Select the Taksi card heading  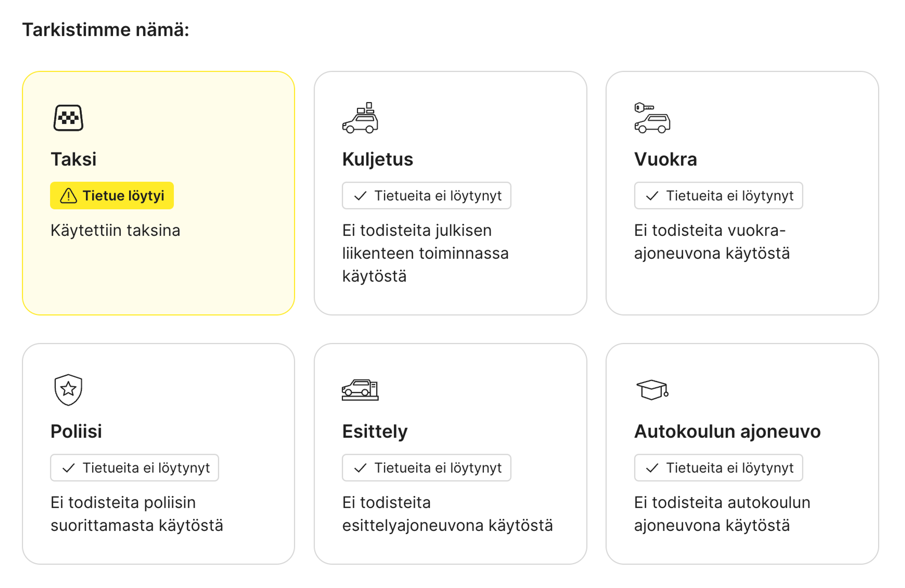74,159
